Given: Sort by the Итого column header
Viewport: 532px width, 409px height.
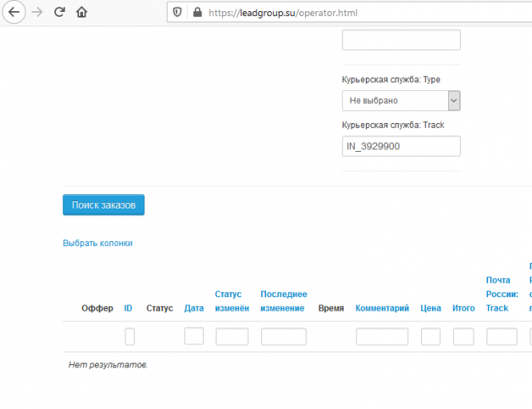Looking at the screenshot, I should 463,308.
